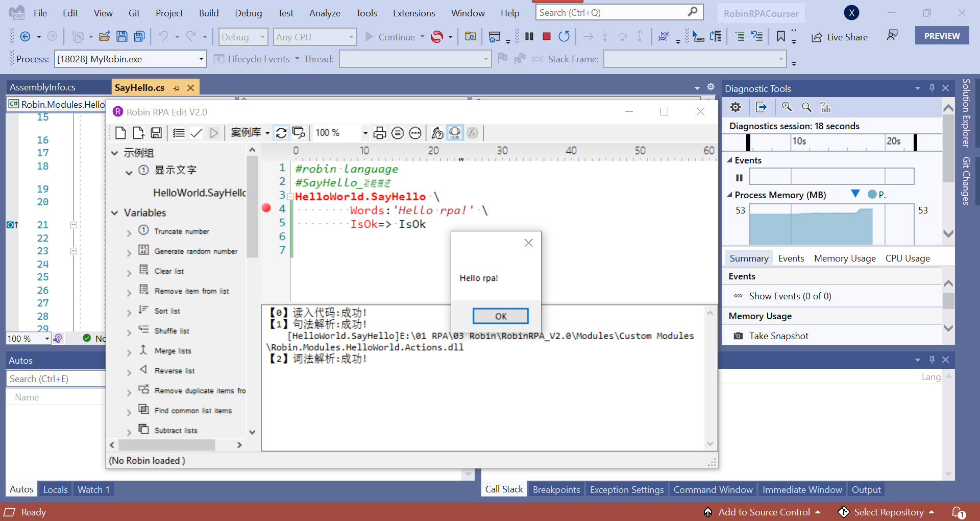Viewport: 980px width, 521px height.
Task: Click the notifications bell in status bar
Action: click(x=958, y=512)
